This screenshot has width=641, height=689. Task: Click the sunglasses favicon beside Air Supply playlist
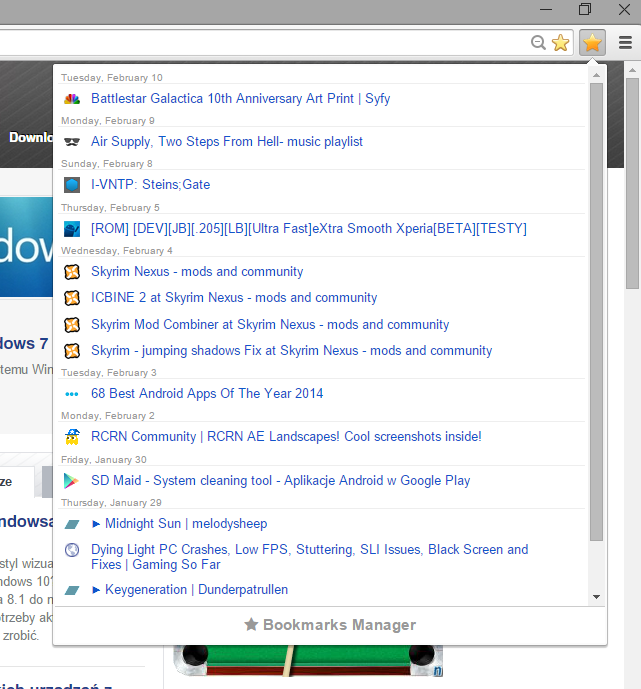(72, 142)
